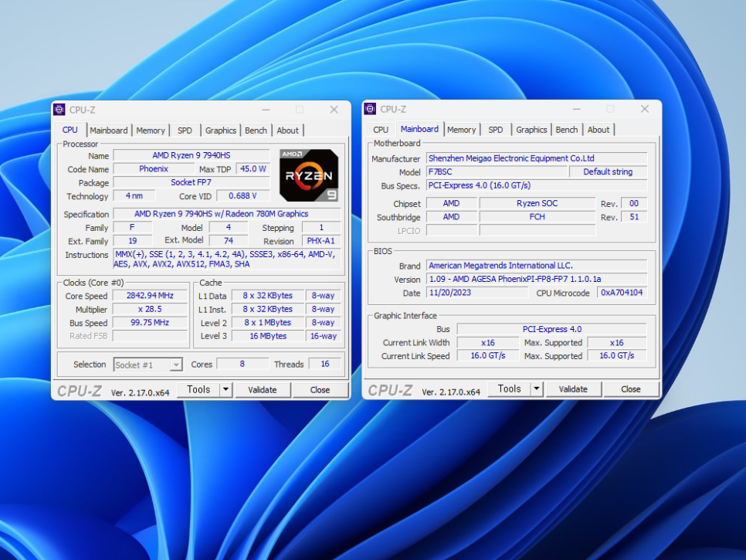The width and height of the screenshot is (746, 560).
Task: Expand the Tools dropdown arrow in left window
Action: point(226,390)
